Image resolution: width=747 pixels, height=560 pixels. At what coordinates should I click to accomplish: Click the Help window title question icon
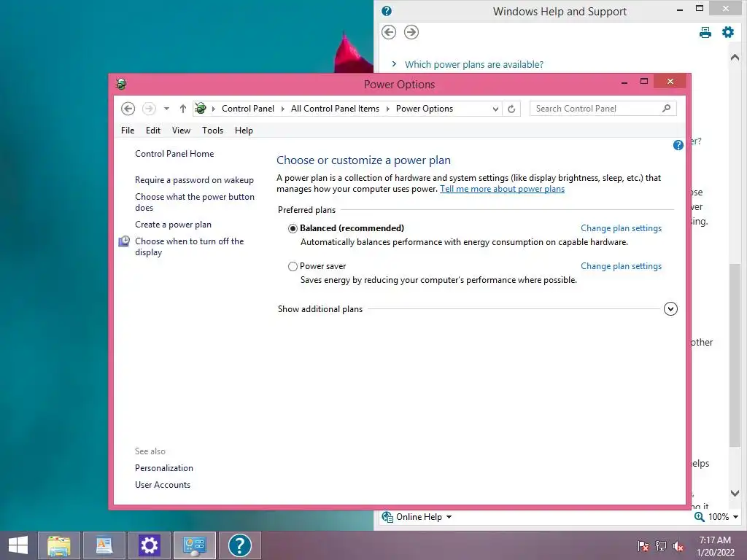(387, 11)
